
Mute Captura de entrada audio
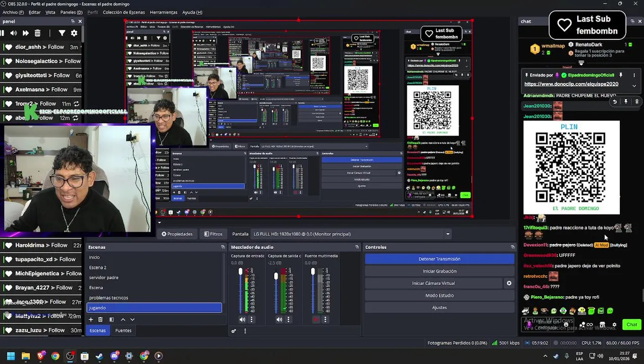[242, 320]
